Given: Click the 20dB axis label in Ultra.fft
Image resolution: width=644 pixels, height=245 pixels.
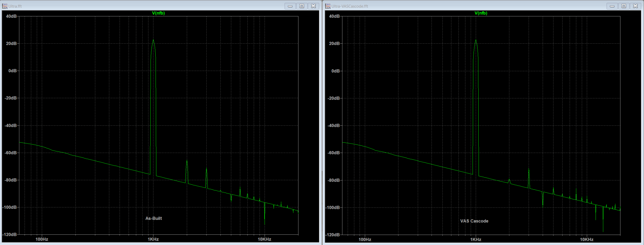Looking at the screenshot, I should tap(11, 43).
